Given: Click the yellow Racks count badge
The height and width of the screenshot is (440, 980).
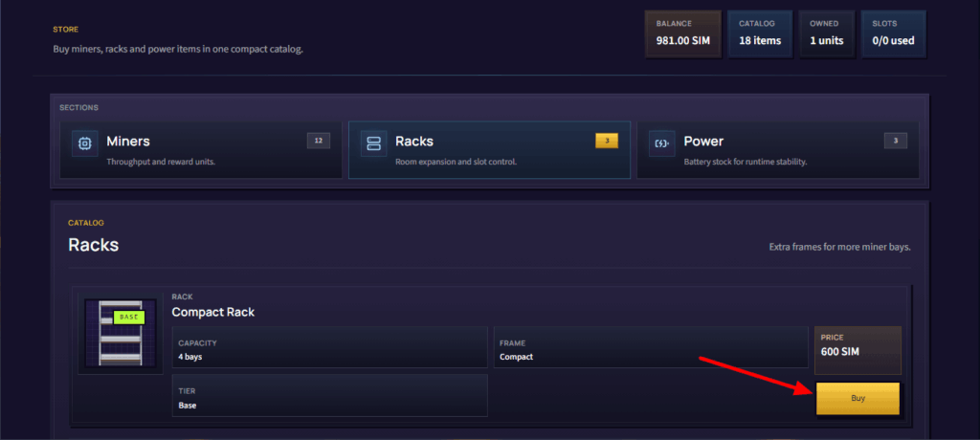Looking at the screenshot, I should (x=606, y=141).
